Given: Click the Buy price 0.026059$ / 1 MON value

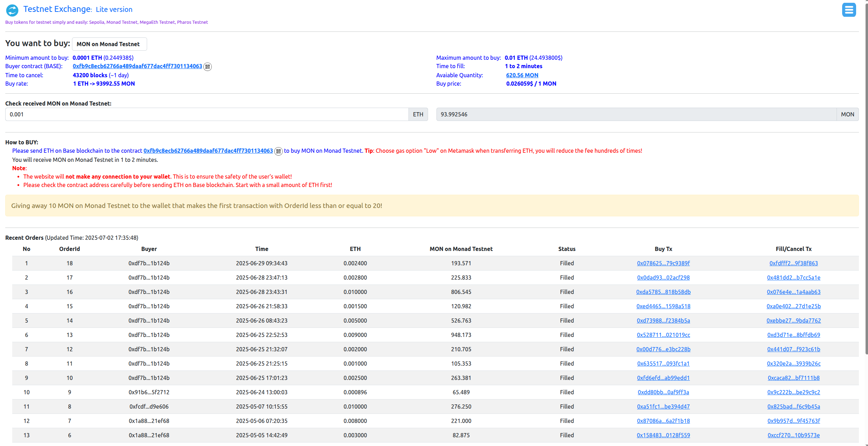Looking at the screenshot, I should coord(531,84).
